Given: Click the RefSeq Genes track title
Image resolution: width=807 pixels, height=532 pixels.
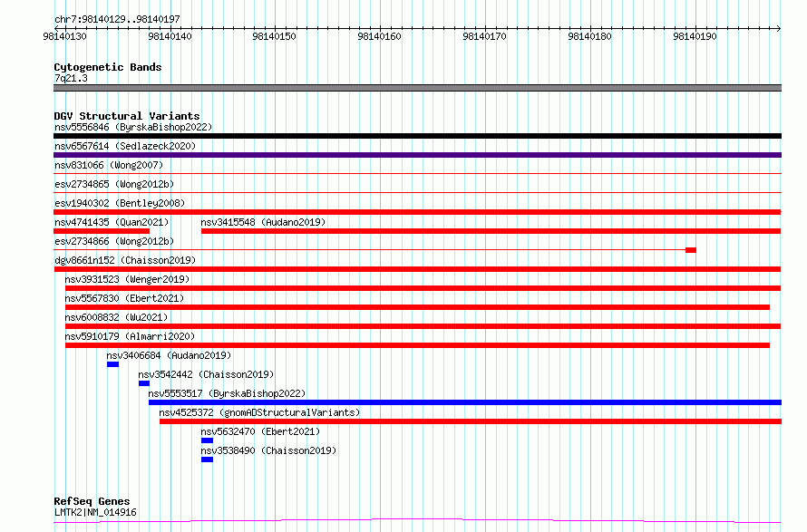Looking at the screenshot, I should [92, 502].
